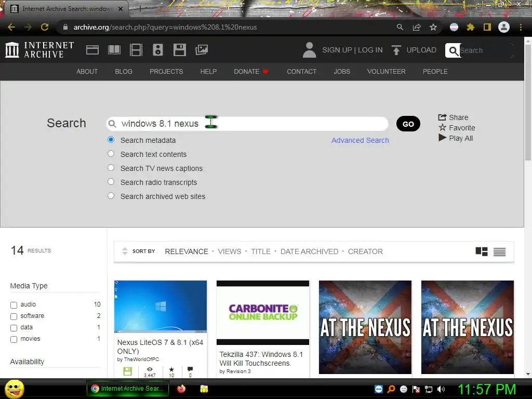Open PEOPLE in the navigation bar
The image size is (532, 399).
(435, 72)
